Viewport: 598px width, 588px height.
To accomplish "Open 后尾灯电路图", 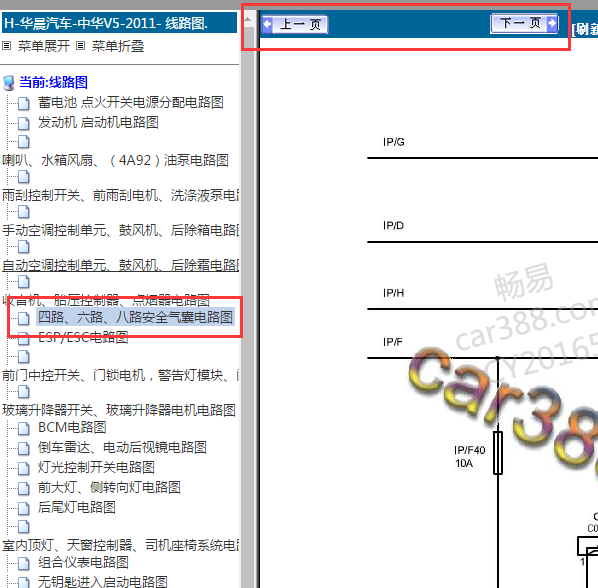I will click(x=77, y=507).
